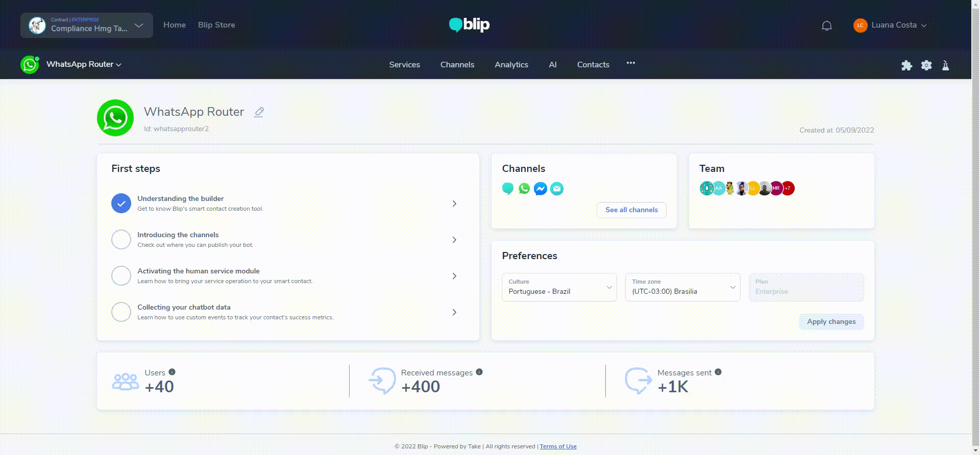Click the +7 team members badge
The height and width of the screenshot is (455, 980).
coord(788,188)
